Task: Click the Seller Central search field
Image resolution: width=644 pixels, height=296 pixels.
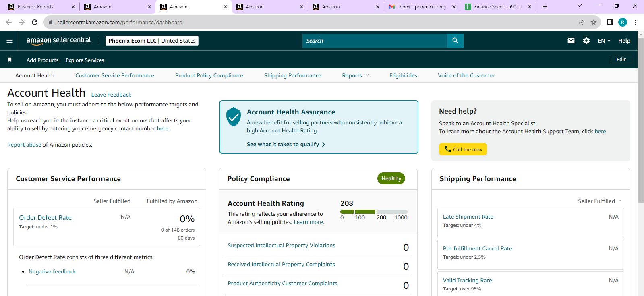Action: [x=375, y=41]
